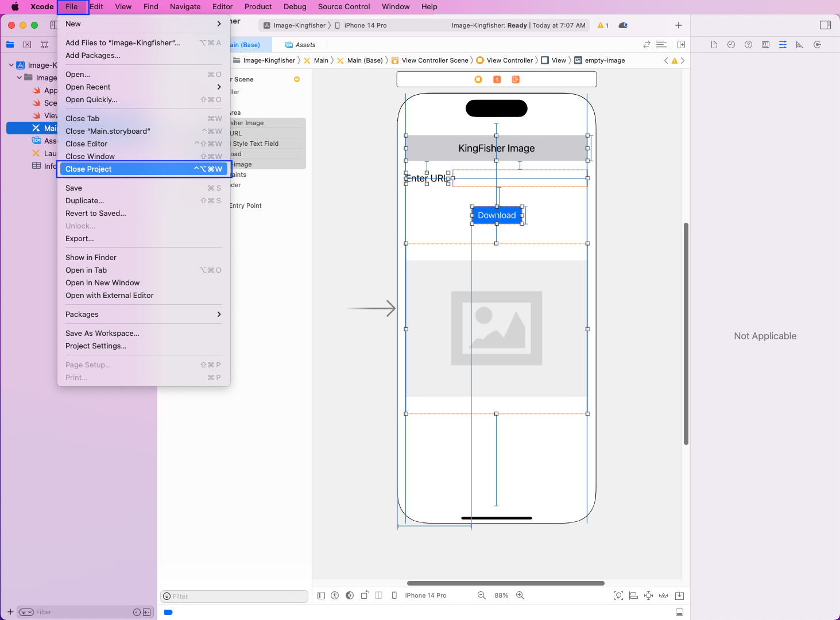
Task: Select Project Settings… menu entry
Action: (x=96, y=346)
